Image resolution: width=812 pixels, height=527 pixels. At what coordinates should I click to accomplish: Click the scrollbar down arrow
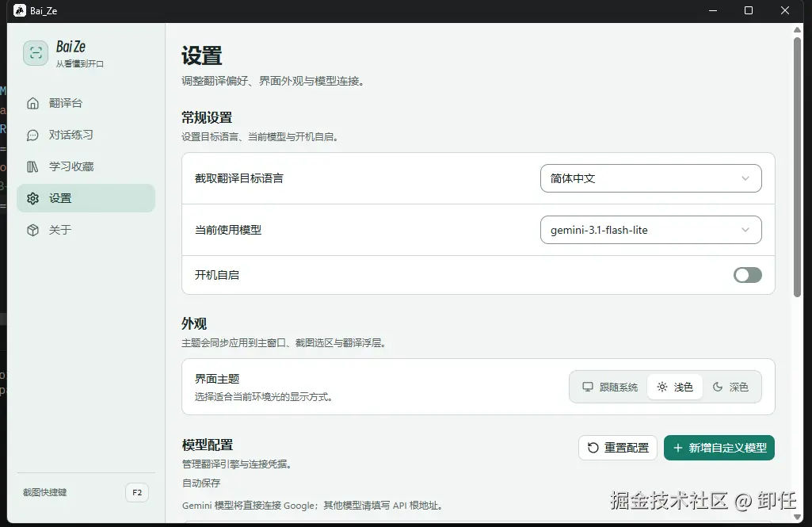point(798,517)
